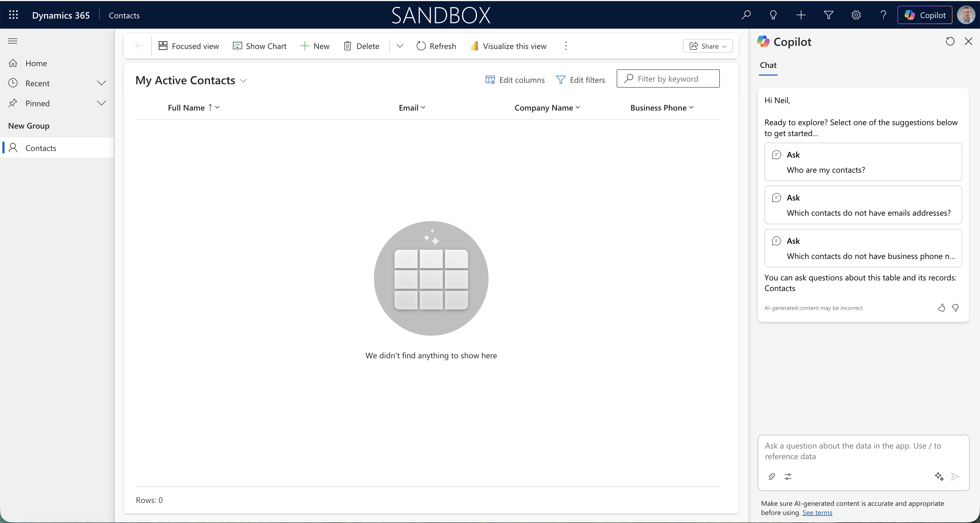Close the Copilot pane
Screen dimensions: 980x523
(x=969, y=41)
